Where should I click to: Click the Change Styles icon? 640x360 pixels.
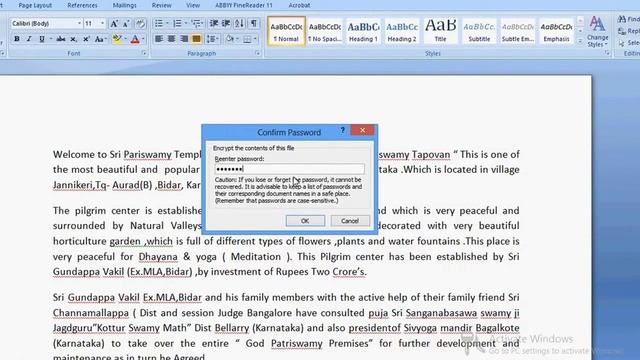click(597, 32)
